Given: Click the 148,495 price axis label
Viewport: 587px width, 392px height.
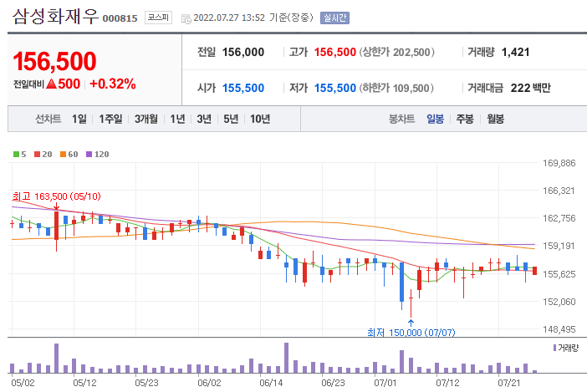Looking at the screenshot, I should 559,329.
